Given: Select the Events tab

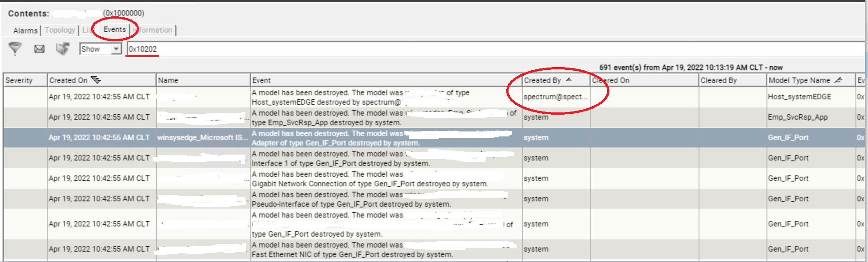Looking at the screenshot, I should pos(115,29).
